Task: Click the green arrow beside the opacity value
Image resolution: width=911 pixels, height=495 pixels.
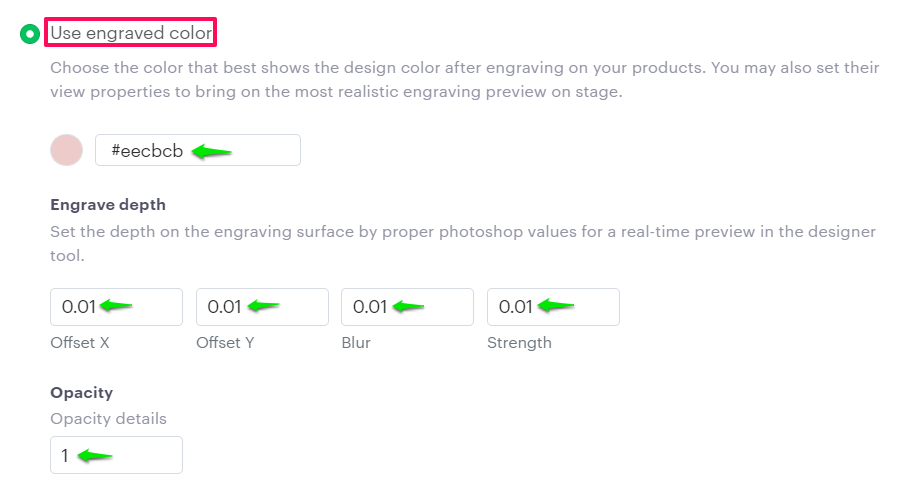Action: tap(94, 456)
